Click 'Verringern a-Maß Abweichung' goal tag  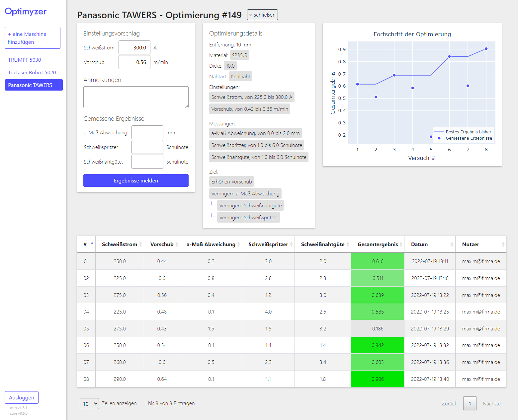click(x=245, y=193)
